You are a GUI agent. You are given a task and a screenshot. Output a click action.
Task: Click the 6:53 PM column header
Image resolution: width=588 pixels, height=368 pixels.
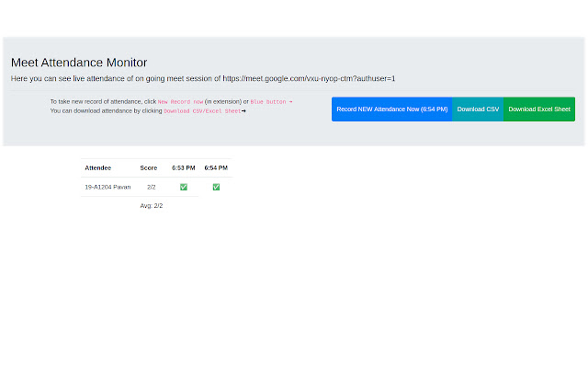[184, 168]
